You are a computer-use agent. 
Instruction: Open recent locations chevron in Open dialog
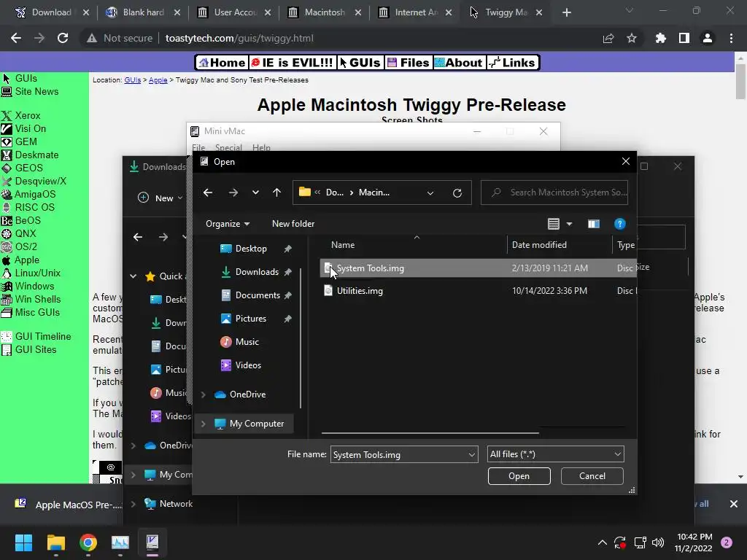[x=255, y=192]
